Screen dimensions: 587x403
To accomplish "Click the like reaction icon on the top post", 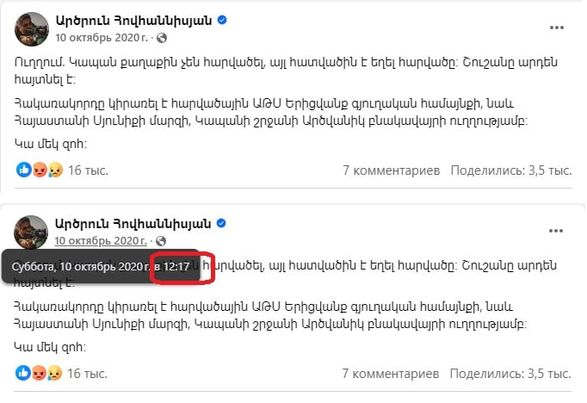I will click(x=24, y=170).
